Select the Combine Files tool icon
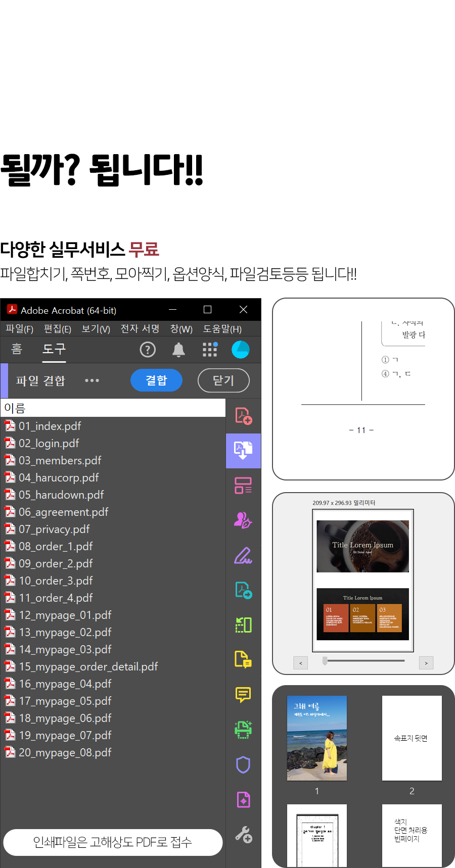 click(x=243, y=450)
